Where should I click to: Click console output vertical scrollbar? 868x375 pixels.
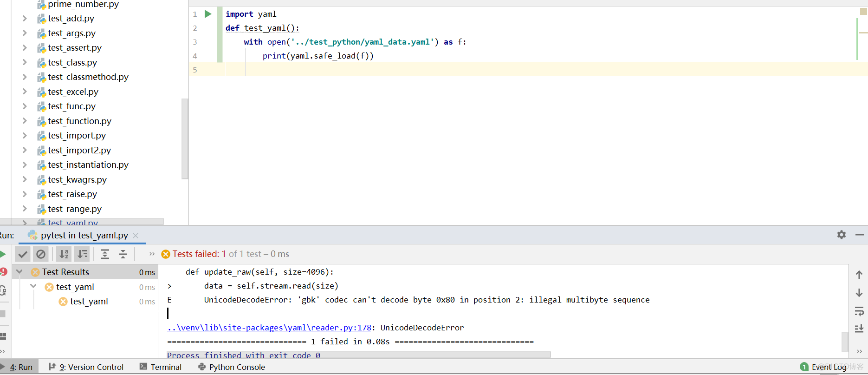click(x=845, y=342)
